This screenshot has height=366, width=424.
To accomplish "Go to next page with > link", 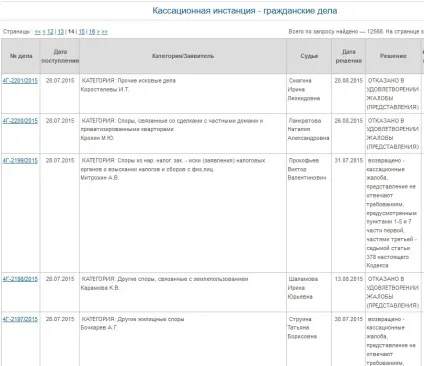I will (98, 32).
